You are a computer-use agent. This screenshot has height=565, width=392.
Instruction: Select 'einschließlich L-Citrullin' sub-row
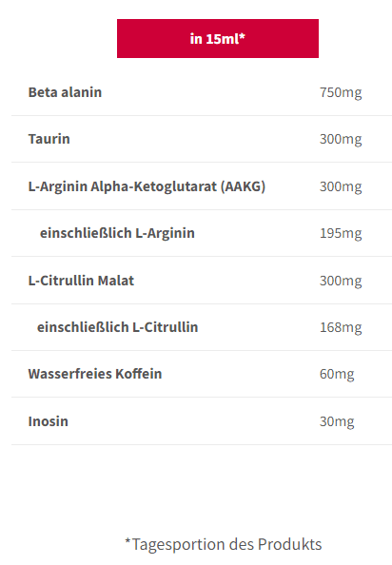tap(117, 327)
